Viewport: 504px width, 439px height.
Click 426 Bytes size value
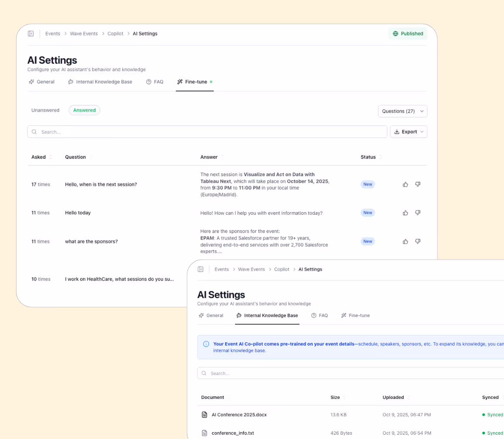341,433
